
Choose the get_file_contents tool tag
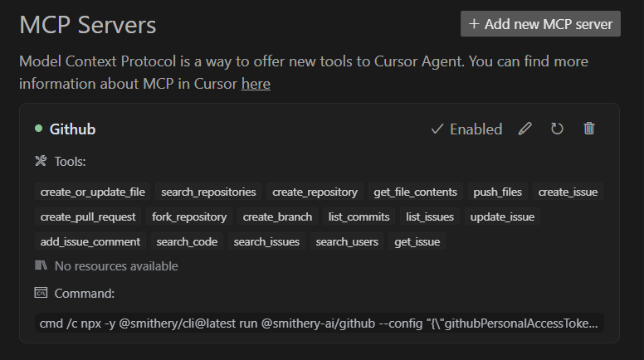pyautogui.click(x=415, y=192)
